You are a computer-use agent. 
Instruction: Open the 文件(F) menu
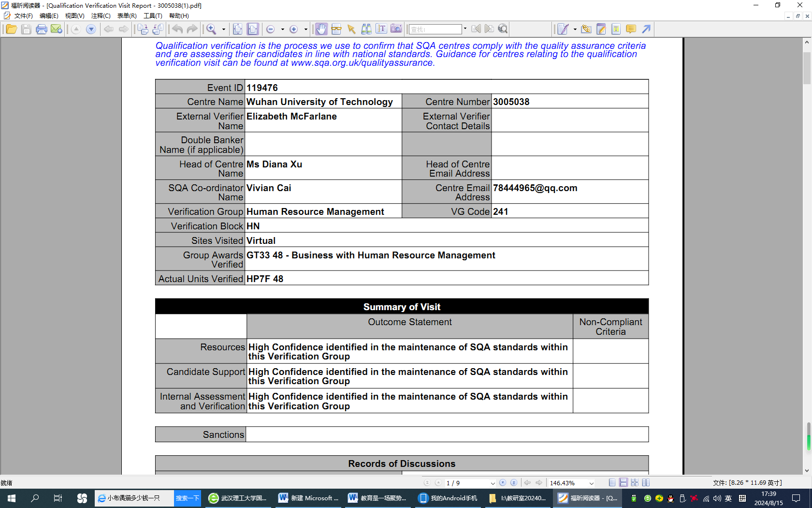click(23, 16)
